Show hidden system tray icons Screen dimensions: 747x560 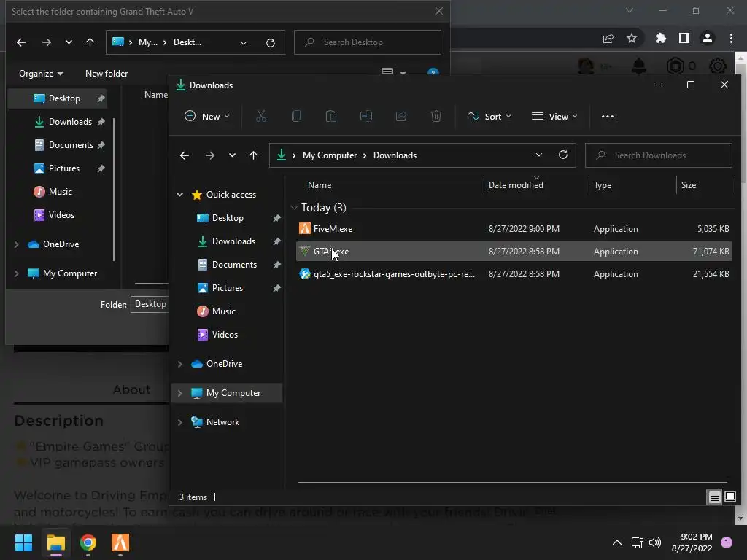[x=617, y=542]
